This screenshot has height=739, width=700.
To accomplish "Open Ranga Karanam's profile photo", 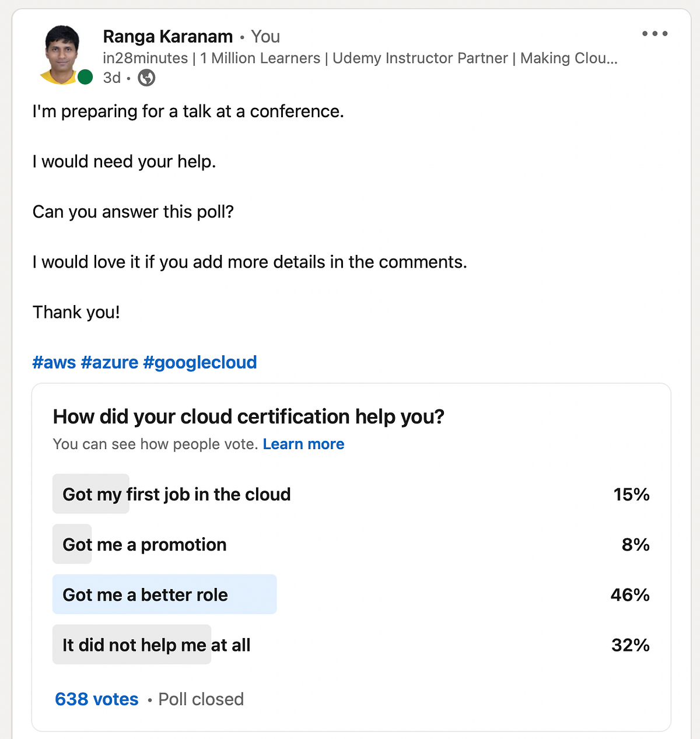I will point(62,54).
